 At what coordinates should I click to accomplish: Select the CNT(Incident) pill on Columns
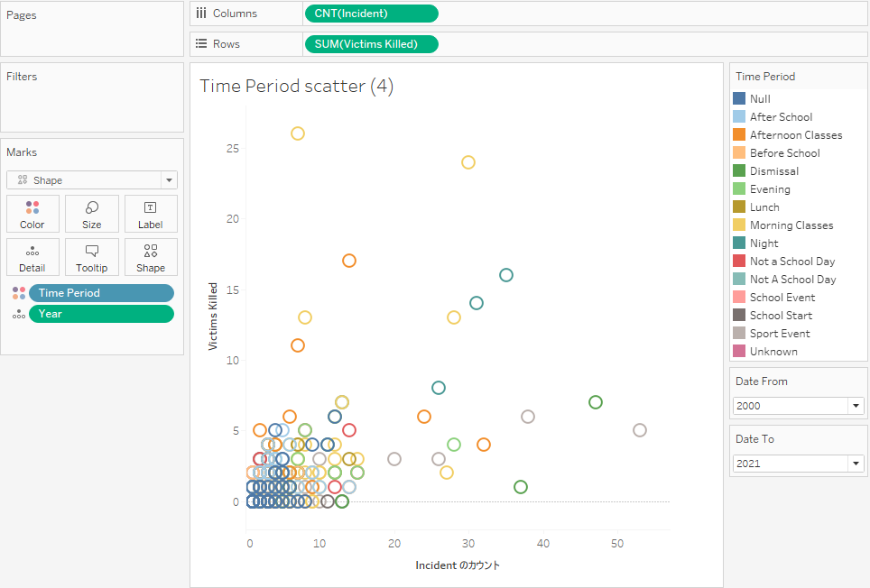point(371,14)
